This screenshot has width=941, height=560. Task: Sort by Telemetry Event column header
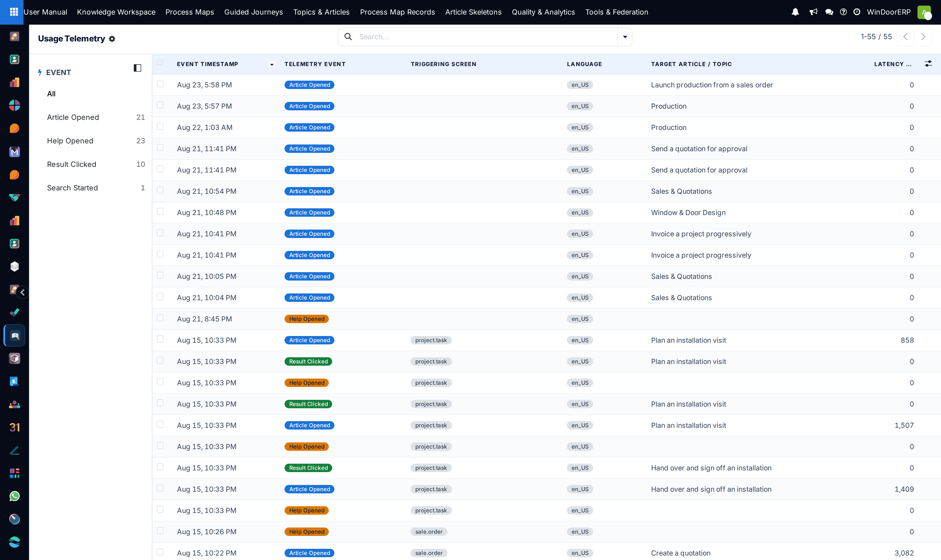(x=315, y=64)
